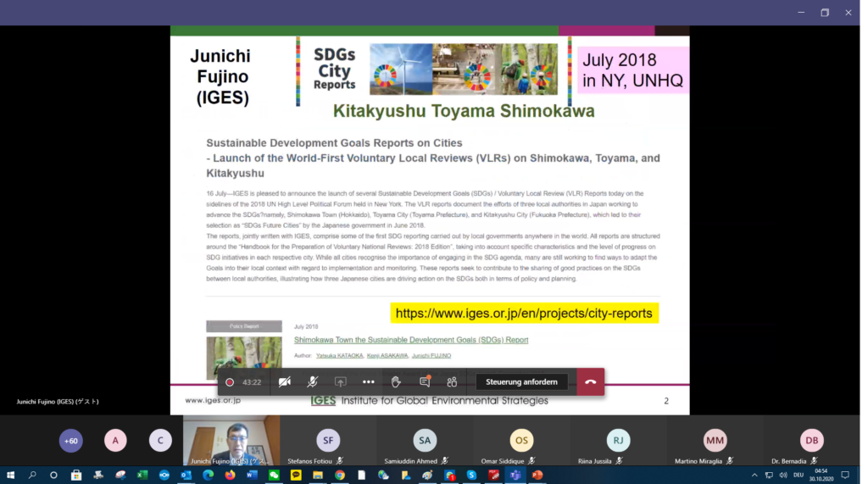Open the more actions ellipsis menu
Viewport: 868px width, 484px height.
tap(368, 382)
